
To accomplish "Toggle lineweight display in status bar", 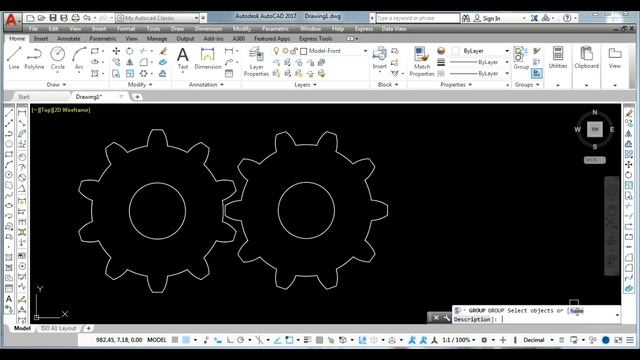I will pyautogui.click(x=308, y=340).
